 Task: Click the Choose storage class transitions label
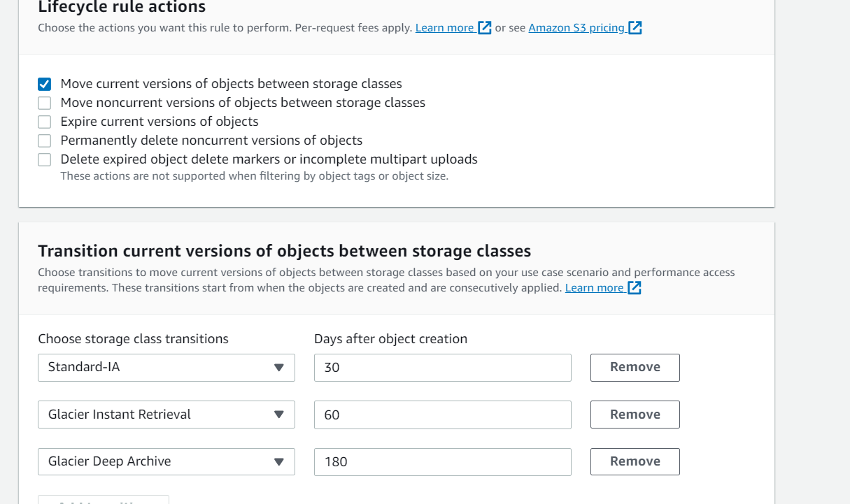coord(134,339)
